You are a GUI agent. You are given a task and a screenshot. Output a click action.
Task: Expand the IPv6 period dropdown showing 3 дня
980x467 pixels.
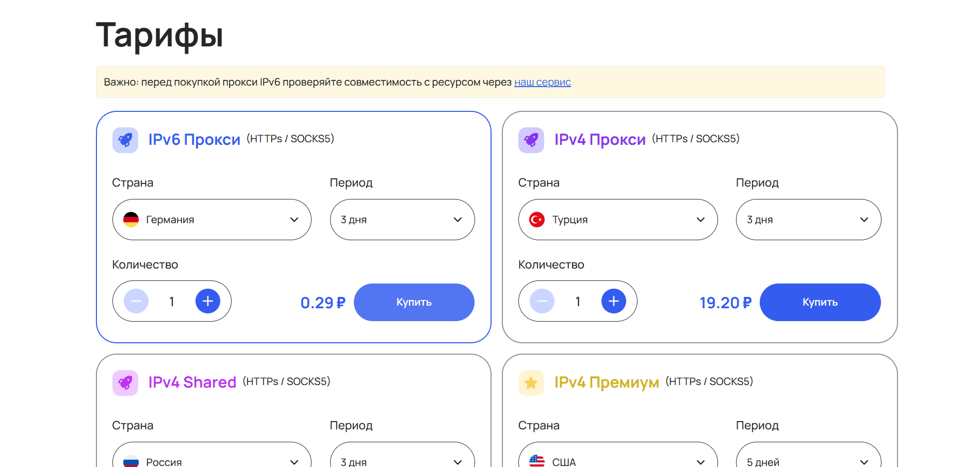[402, 220]
